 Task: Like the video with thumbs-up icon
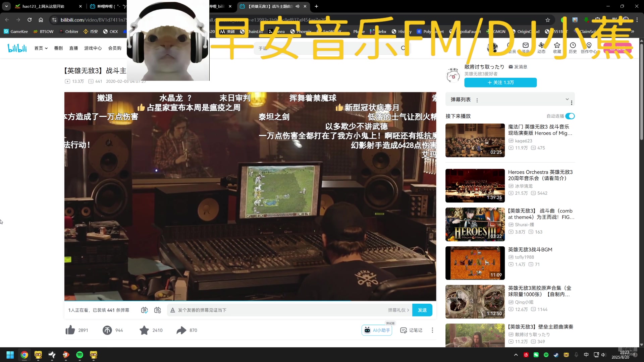click(x=70, y=330)
